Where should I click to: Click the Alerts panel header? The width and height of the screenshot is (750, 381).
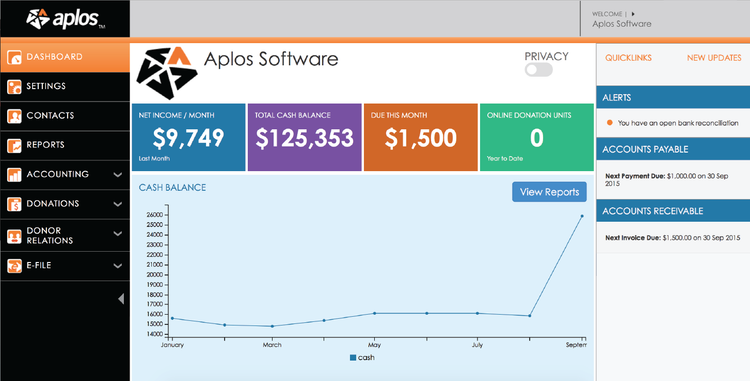point(673,98)
